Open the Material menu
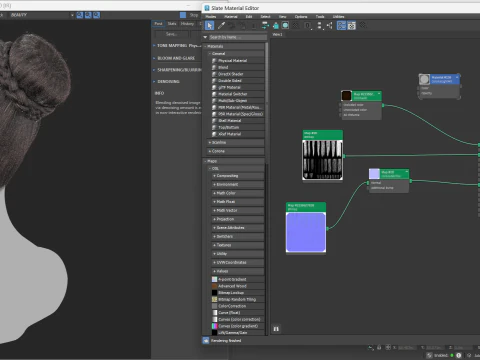 231,16
